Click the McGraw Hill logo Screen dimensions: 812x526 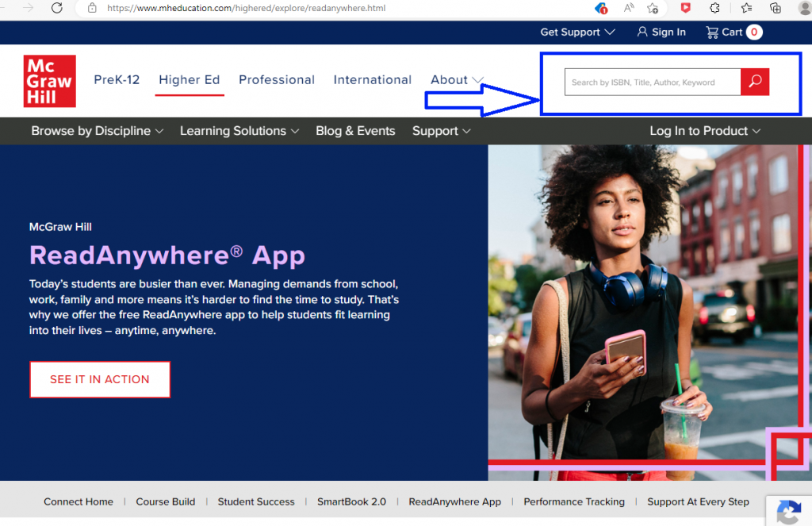[x=49, y=81]
